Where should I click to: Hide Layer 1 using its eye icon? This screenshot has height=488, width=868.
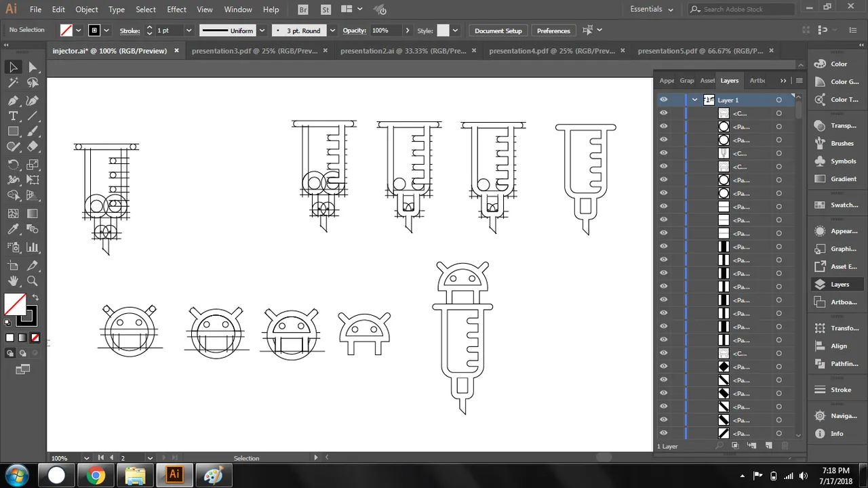point(664,100)
